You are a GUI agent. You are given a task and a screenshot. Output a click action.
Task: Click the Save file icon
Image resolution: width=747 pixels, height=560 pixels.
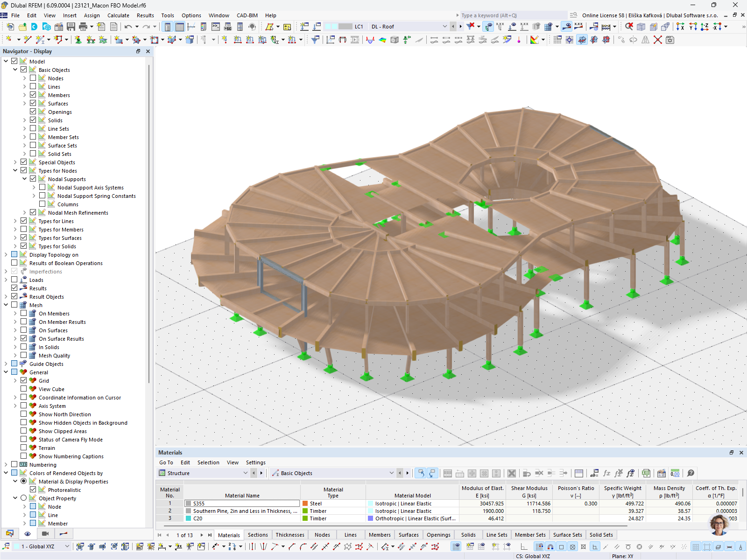(71, 27)
